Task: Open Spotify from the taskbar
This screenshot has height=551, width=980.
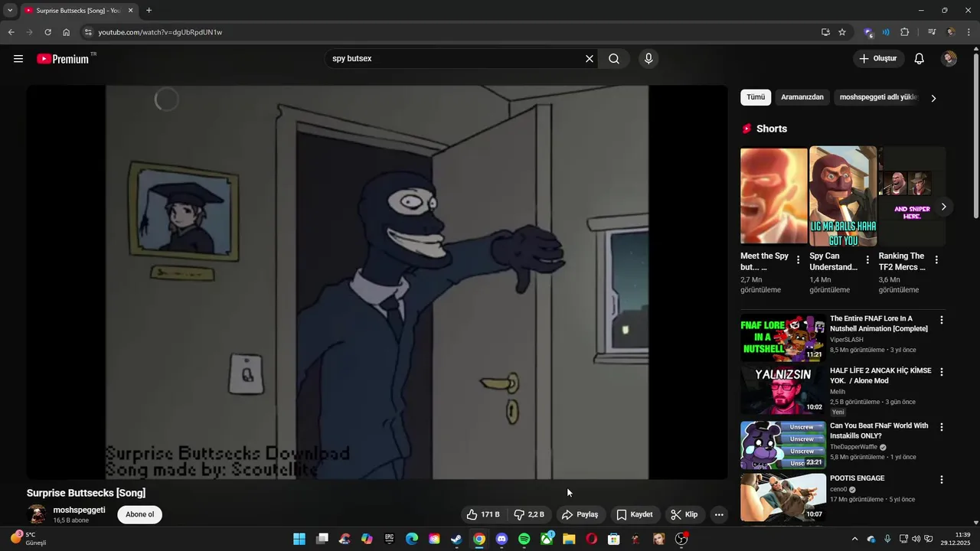Action: 524,539
